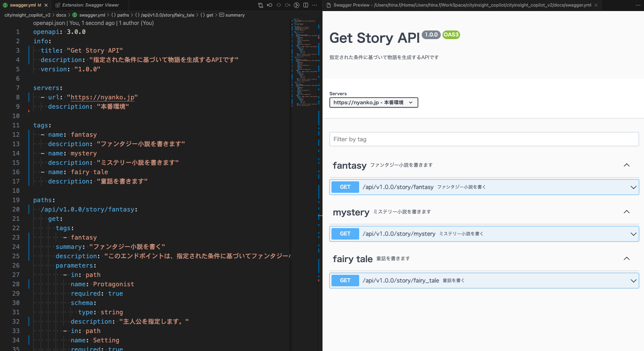Image resolution: width=644 pixels, height=351 pixels.
Task: Click the Open Changes compare icon
Action: pyautogui.click(x=260, y=5)
